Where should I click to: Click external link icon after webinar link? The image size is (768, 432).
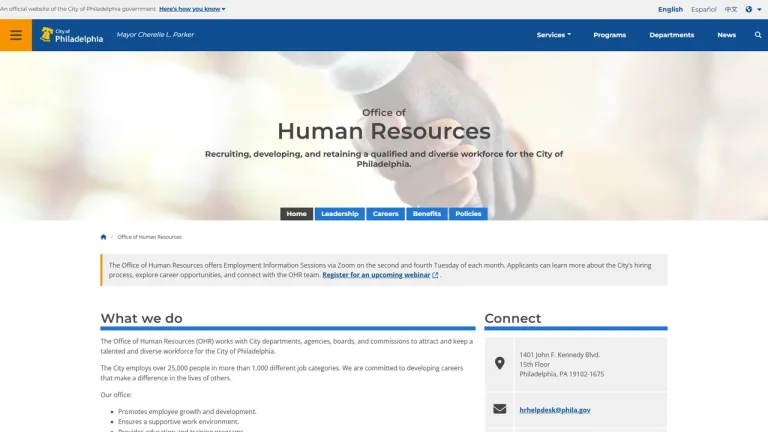435,275
